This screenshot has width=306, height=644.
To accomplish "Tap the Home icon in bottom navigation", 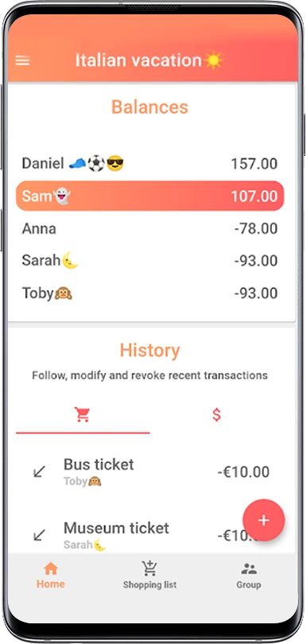I will (x=51, y=568).
